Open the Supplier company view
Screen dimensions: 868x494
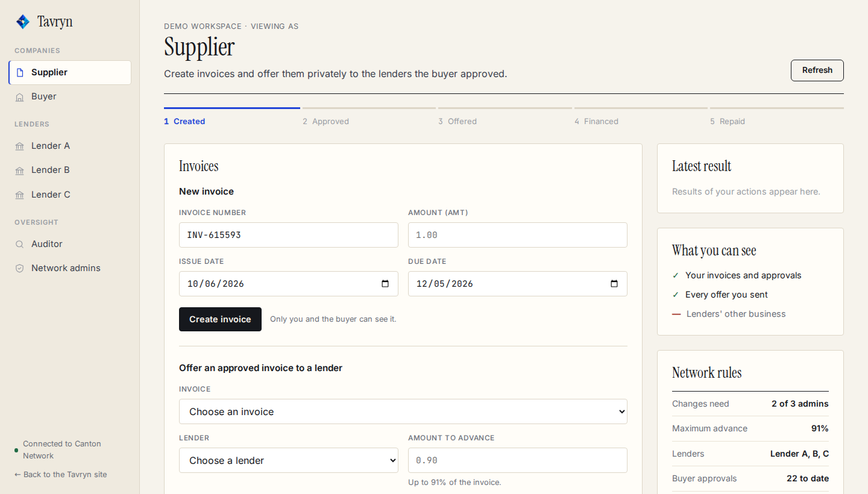pyautogui.click(x=70, y=72)
